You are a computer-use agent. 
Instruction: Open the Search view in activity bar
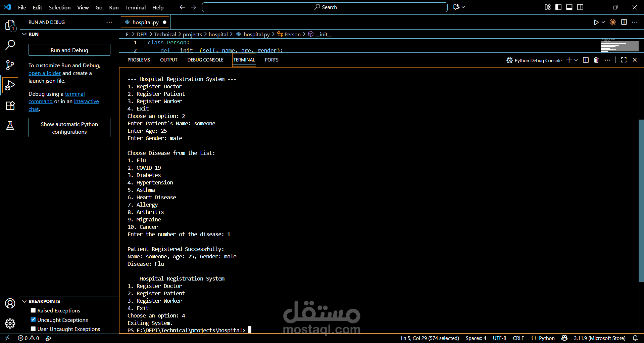[x=10, y=45]
